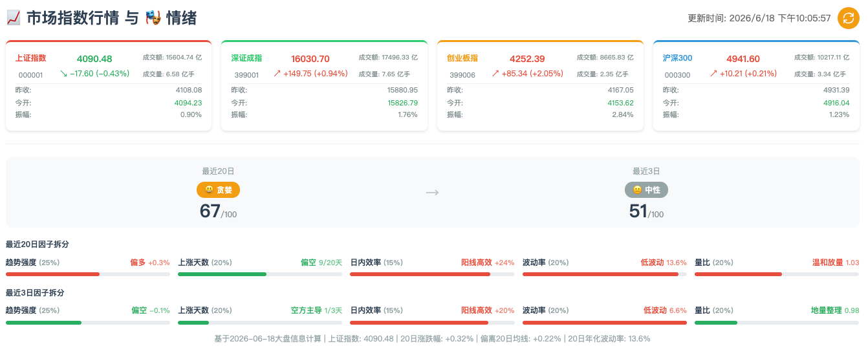Click the down-arrow change −17.60 (−0.43%)

[x=94, y=74]
